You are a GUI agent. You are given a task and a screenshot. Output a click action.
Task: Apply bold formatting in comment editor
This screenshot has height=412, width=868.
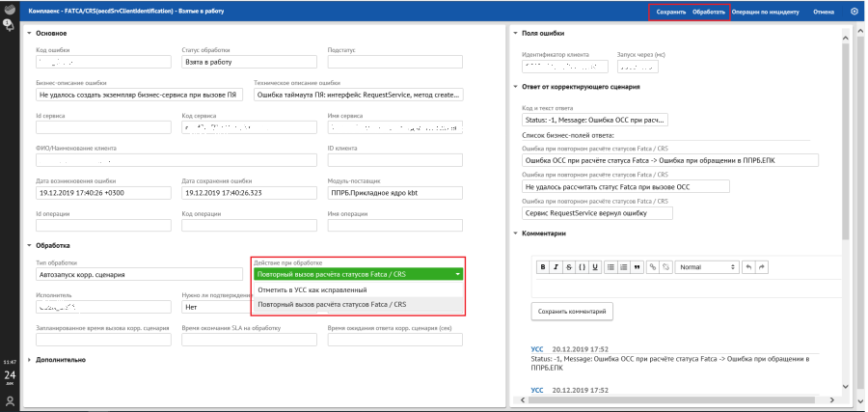point(543,265)
